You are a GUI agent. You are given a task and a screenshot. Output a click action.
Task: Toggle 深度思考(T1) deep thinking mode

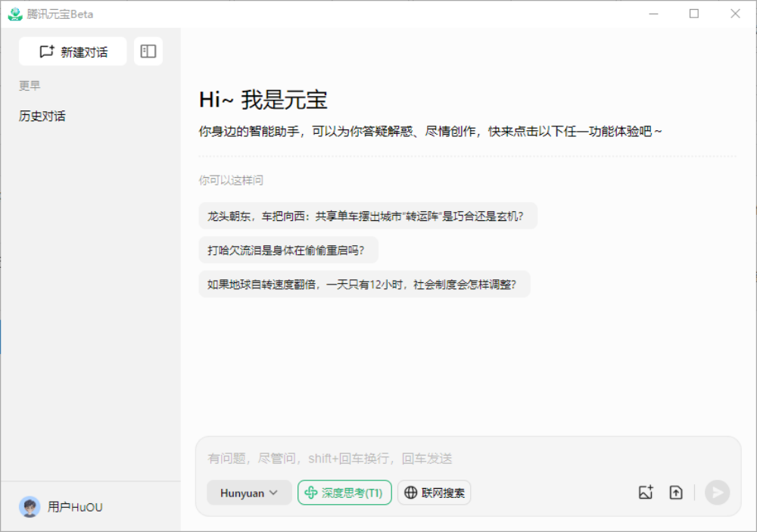(344, 493)
